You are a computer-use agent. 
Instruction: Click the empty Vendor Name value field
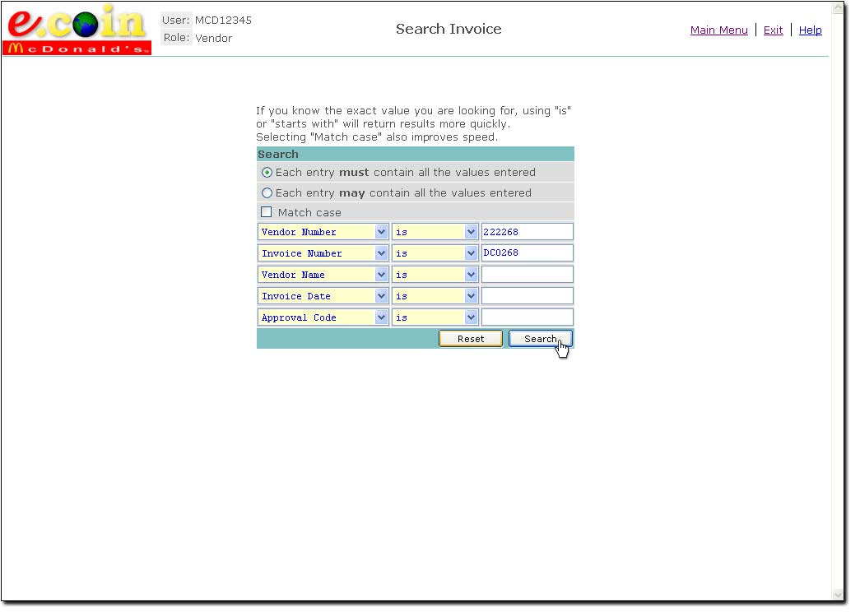click(527, 275)
